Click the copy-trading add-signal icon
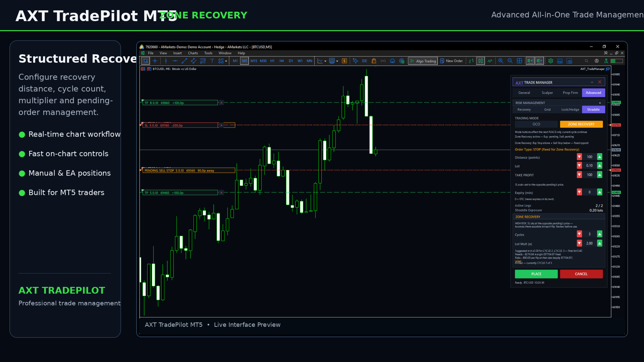 pyautogui.click(x=402, y=61)
